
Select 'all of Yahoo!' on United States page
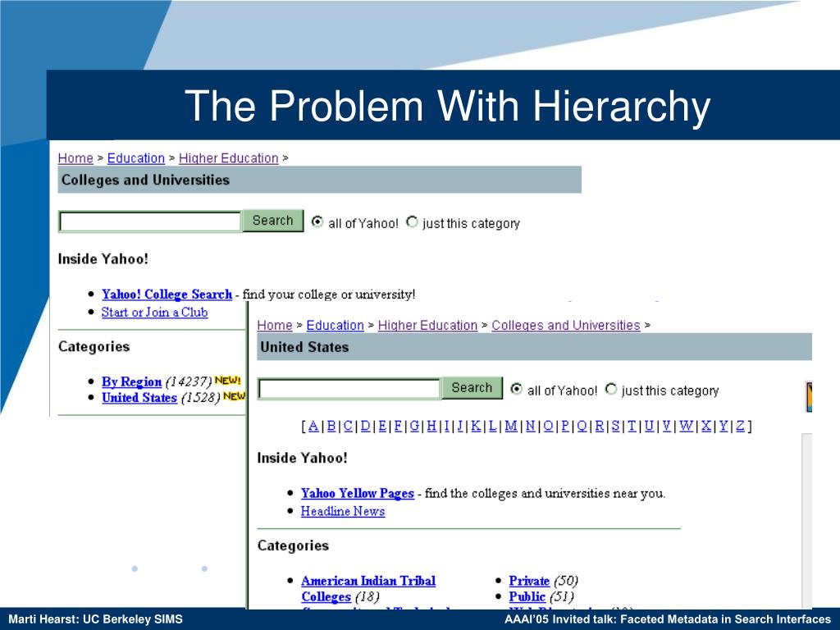click(x=517, y=389)
